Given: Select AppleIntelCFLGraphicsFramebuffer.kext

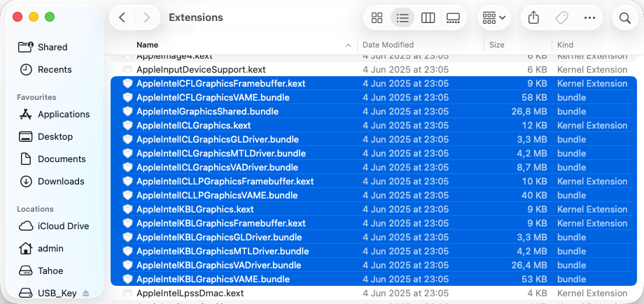Looking at the screenshot, I should (x=374, y=84).
